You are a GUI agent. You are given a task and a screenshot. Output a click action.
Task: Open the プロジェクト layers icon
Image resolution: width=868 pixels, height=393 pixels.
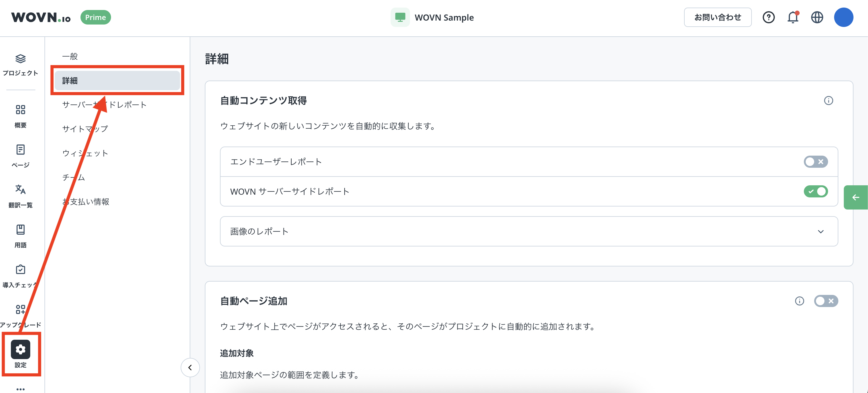pyautogui.click(x=20, y=59)
